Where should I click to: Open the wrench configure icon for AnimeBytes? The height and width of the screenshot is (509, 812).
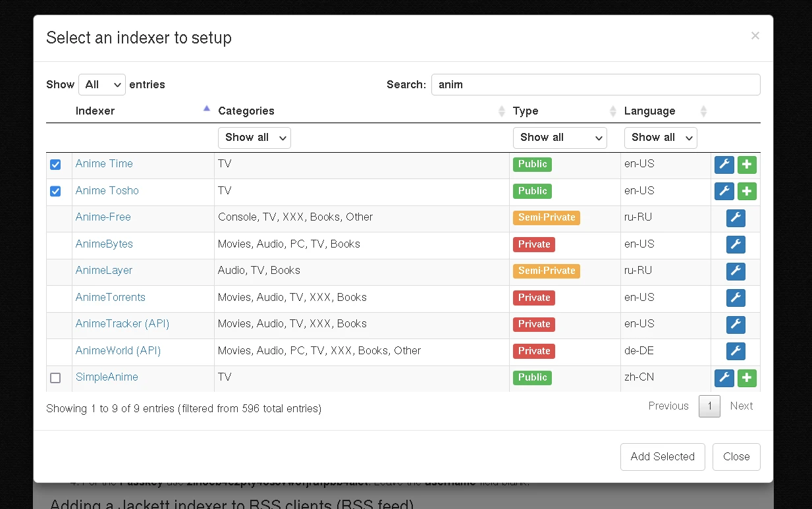click(x=736, y=245)
